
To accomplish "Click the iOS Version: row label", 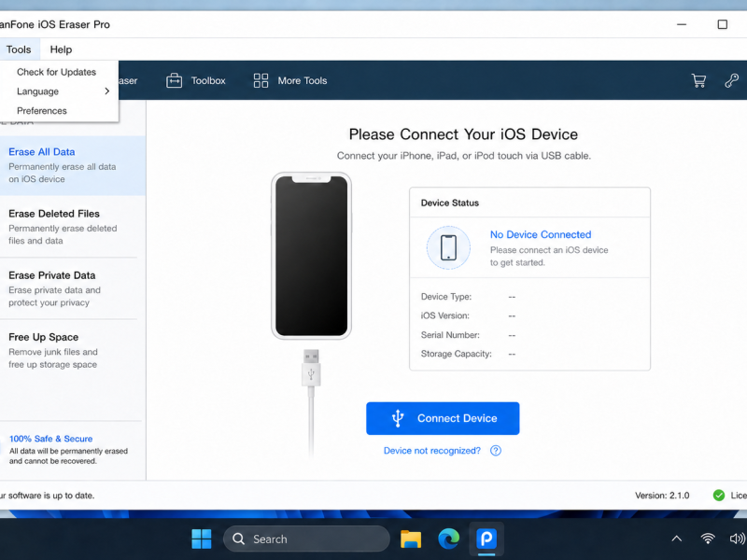I will click(x=445, y=315).
